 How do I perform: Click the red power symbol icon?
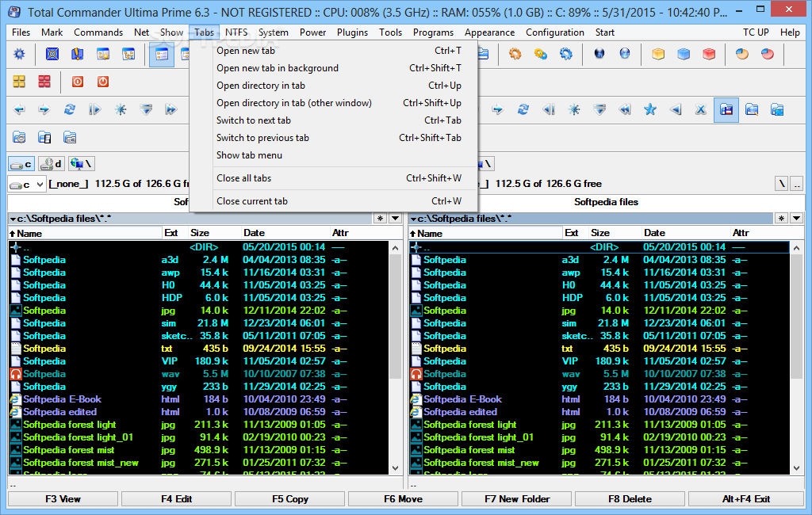pos(103,82)
